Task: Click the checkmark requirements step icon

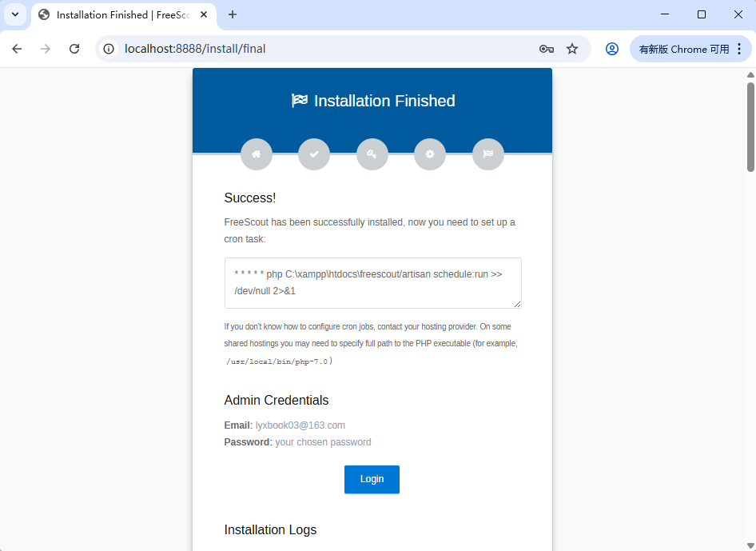Action: tap(314, 154)
